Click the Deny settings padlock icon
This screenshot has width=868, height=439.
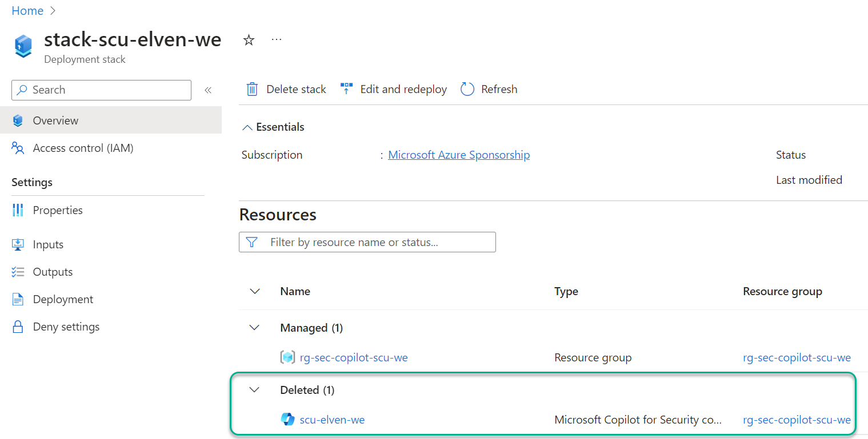tap(18, 327)
